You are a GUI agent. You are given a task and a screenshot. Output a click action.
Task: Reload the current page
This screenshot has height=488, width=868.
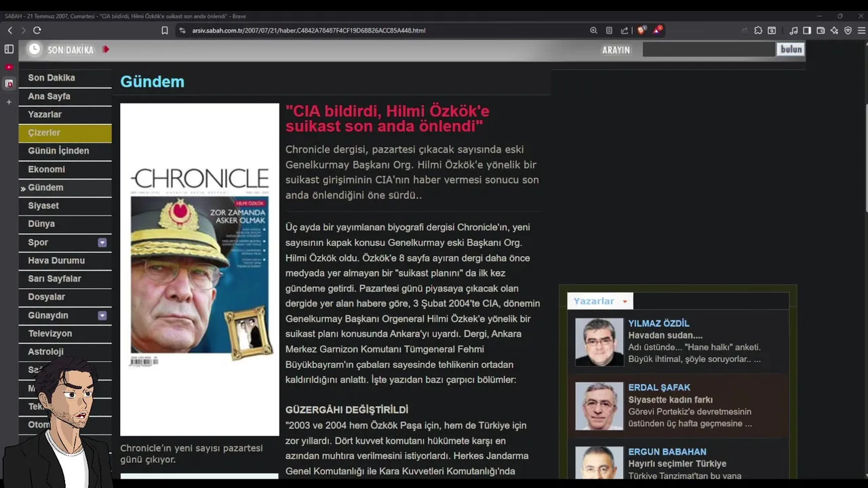[x=37, y=30]
